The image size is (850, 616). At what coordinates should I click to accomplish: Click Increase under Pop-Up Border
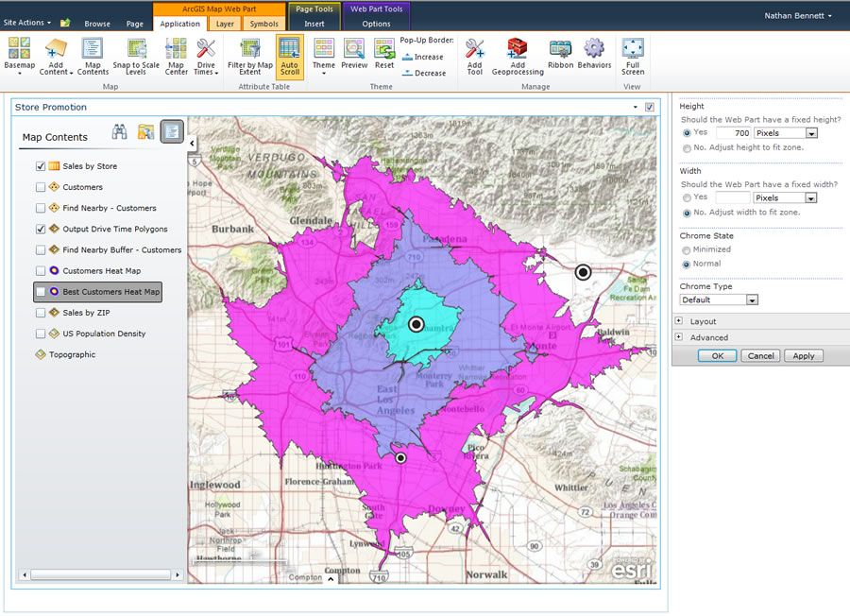point(425,56)
